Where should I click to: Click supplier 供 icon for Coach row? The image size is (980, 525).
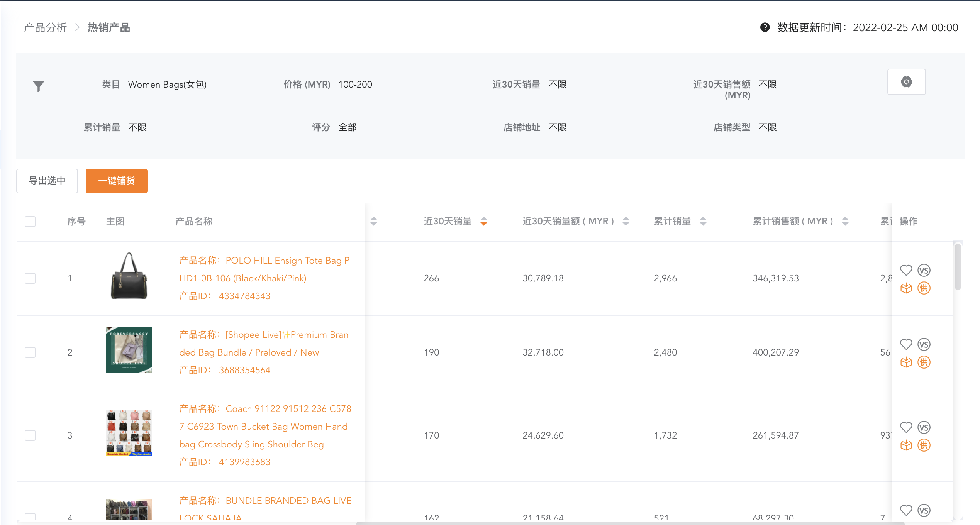coord(924,445)
